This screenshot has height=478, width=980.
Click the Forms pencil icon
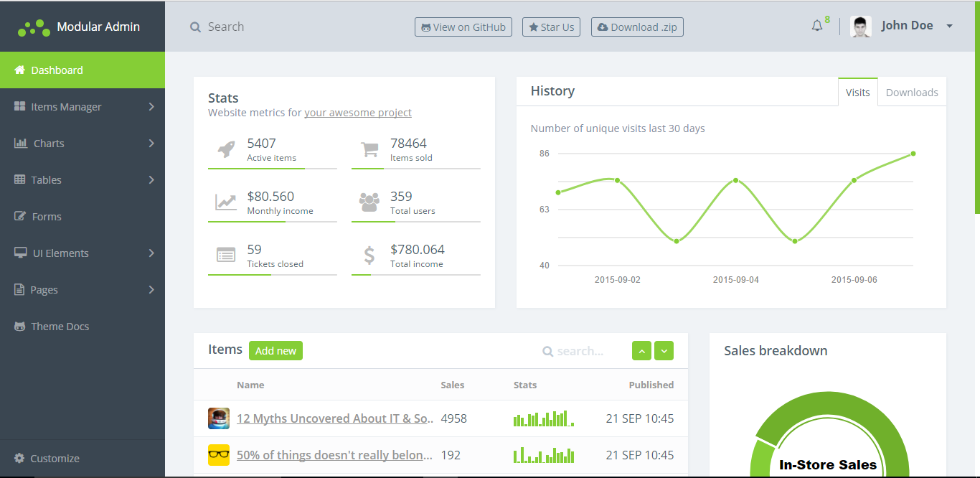pos(20,216)
